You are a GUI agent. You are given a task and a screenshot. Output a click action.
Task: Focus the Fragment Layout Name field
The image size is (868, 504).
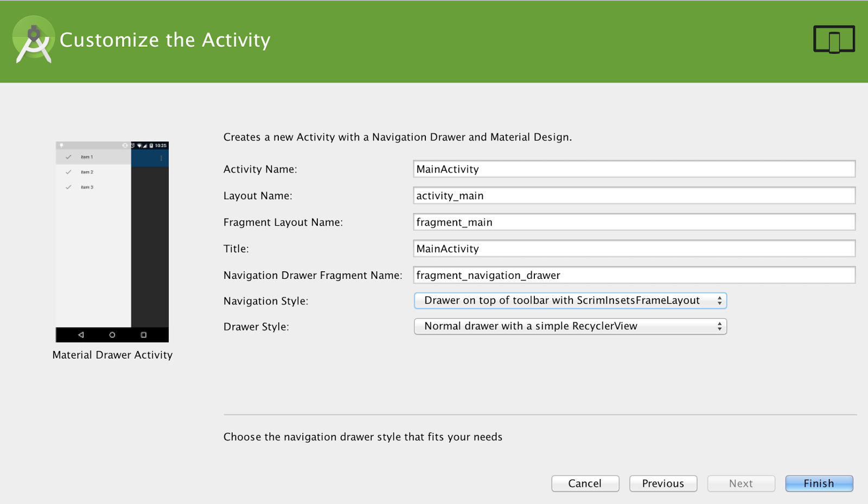[634, 222]
